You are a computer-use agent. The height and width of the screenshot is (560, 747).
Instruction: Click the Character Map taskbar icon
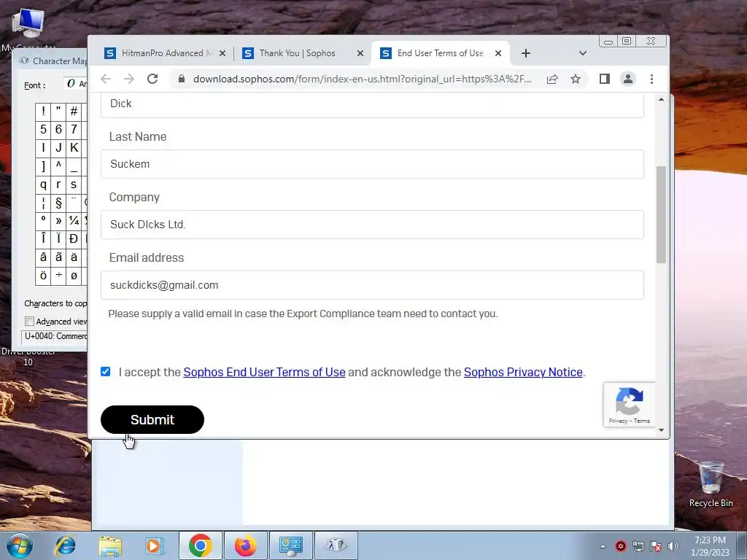click(336, 545)
